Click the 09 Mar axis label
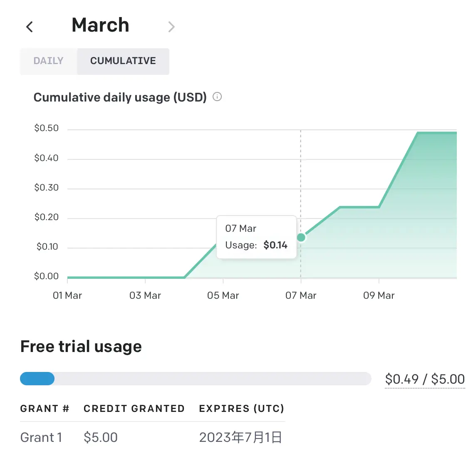 tap(379, 295)
